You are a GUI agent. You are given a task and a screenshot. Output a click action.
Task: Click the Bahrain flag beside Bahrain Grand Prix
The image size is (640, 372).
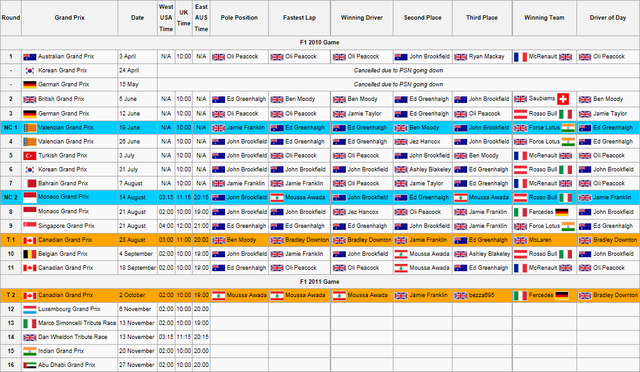point(30,184)
